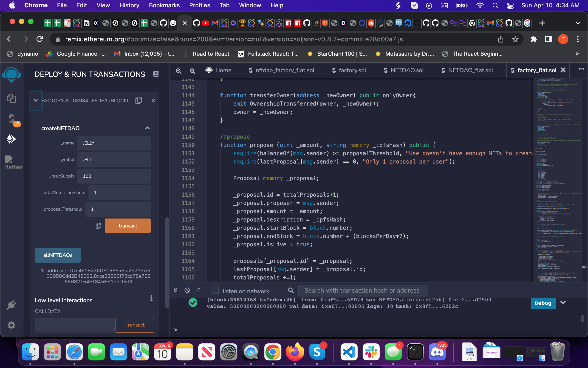This screenshot has width=588, height=368.
Task: Open Remix settings gear icon
Action: pyautogui.click(x=11, y=325)
